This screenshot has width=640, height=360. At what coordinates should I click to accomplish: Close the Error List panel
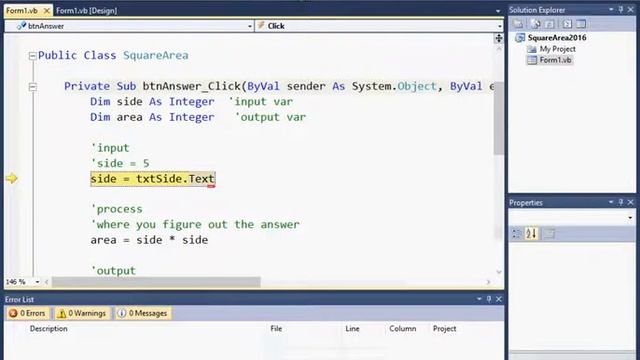(x=499, y=299)
